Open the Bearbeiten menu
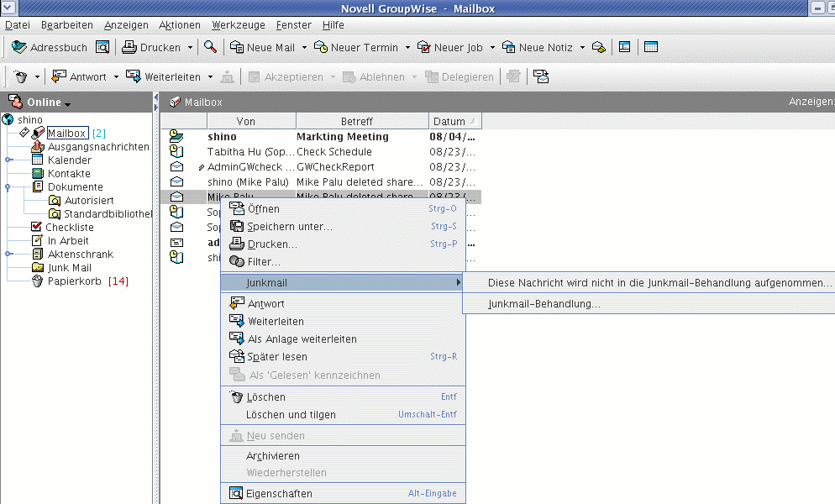The width and height of the screenshot is (835, 504). 67,25
